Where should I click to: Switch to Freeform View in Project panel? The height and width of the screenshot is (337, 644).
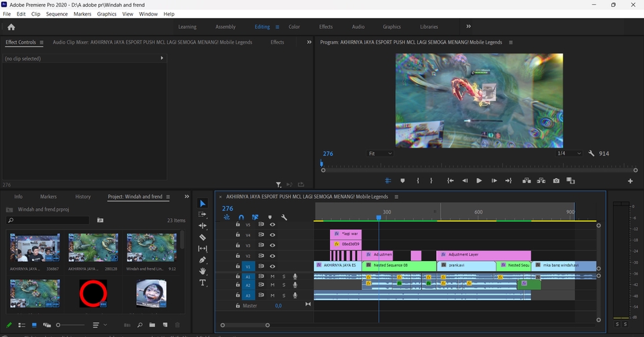click(47, 325)
